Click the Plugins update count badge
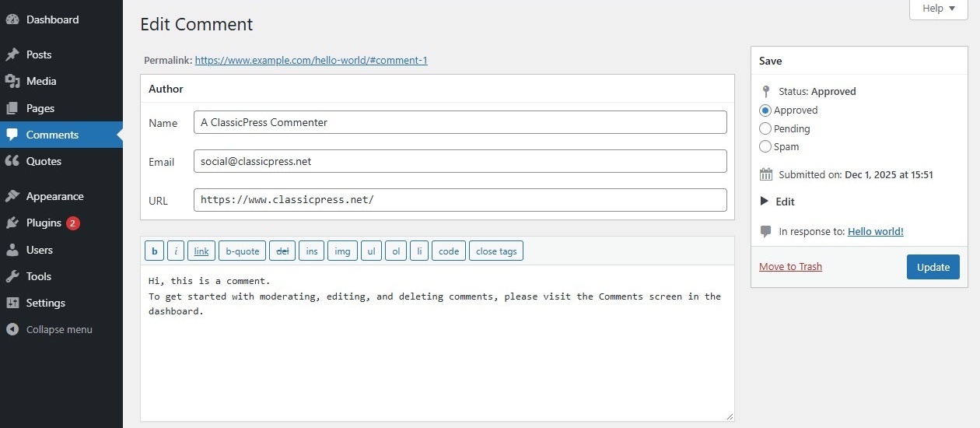The width and height of the screenshot is (980, 428). [x=72, y=223]
